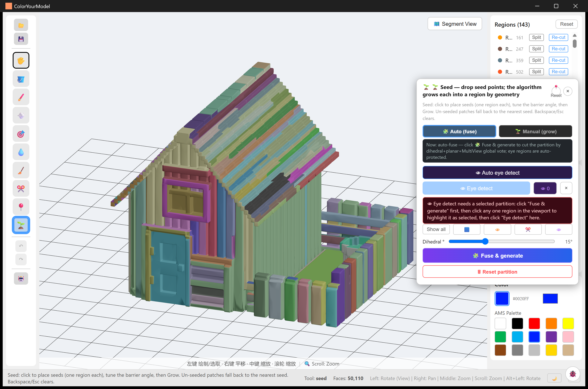Click Auto eye detect button

click(497, 173)
